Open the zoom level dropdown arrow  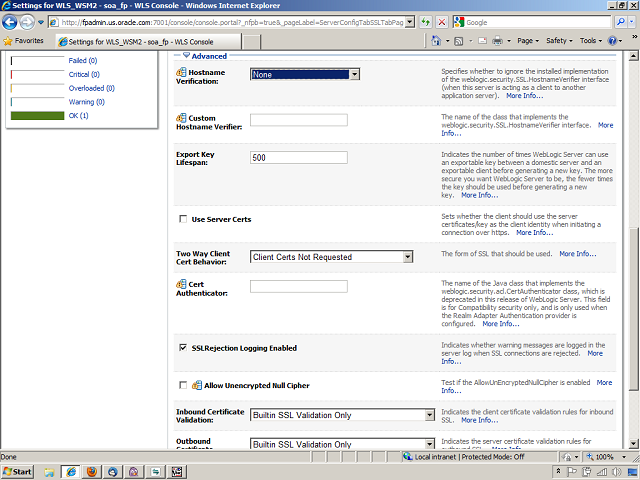pyautogui.click(x=624, y=457)
